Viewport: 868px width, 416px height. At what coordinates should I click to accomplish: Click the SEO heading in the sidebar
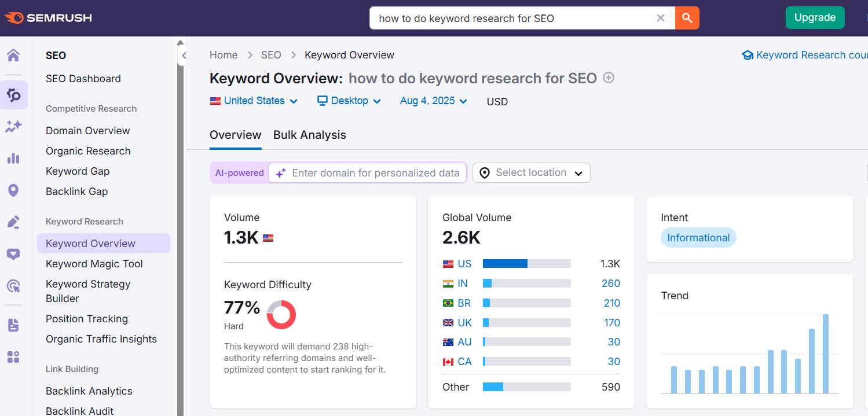pyautogui.click(x=56, y=56)
